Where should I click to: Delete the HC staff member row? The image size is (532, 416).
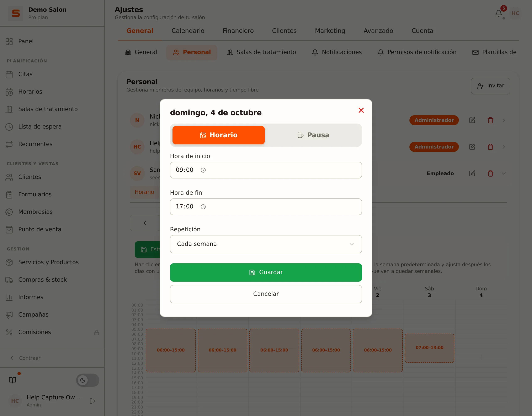point(490,147)
